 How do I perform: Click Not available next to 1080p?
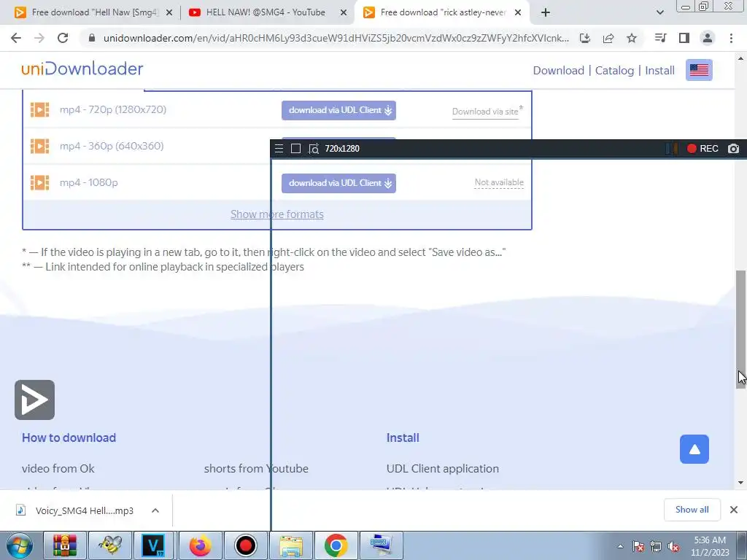499,182
